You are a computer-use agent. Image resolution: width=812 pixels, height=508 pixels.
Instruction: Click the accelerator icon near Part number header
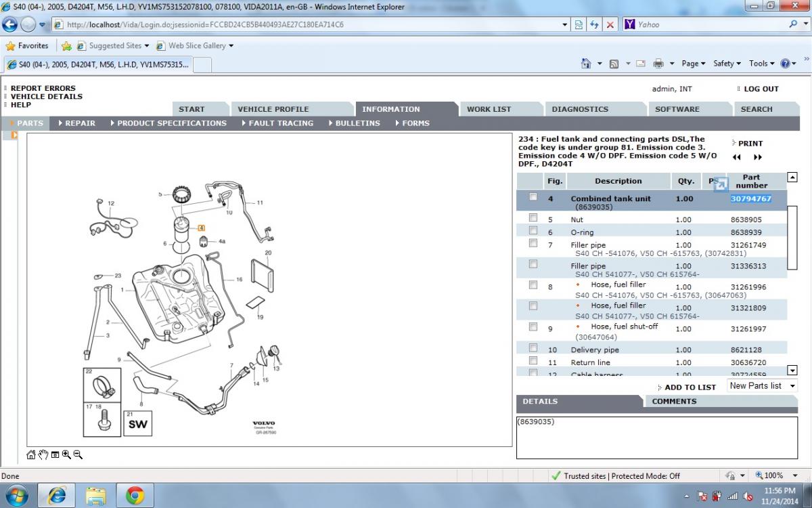[721, 184]
